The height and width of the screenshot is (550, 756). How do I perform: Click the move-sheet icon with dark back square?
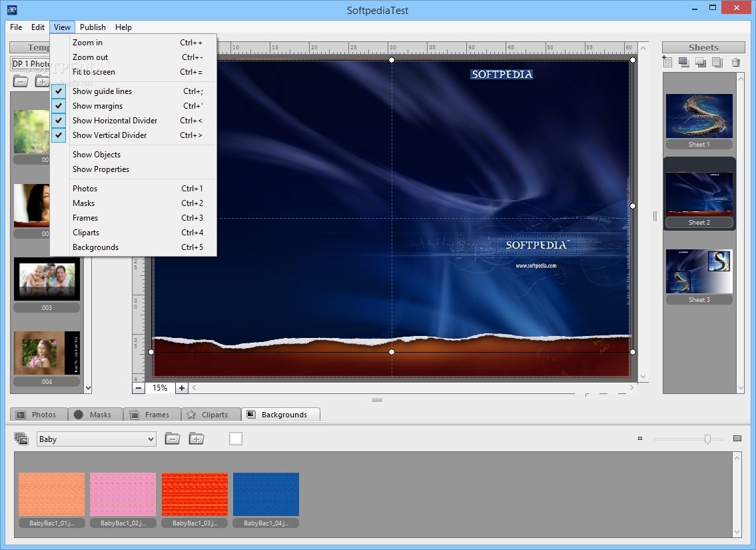[x=701, y=62]
